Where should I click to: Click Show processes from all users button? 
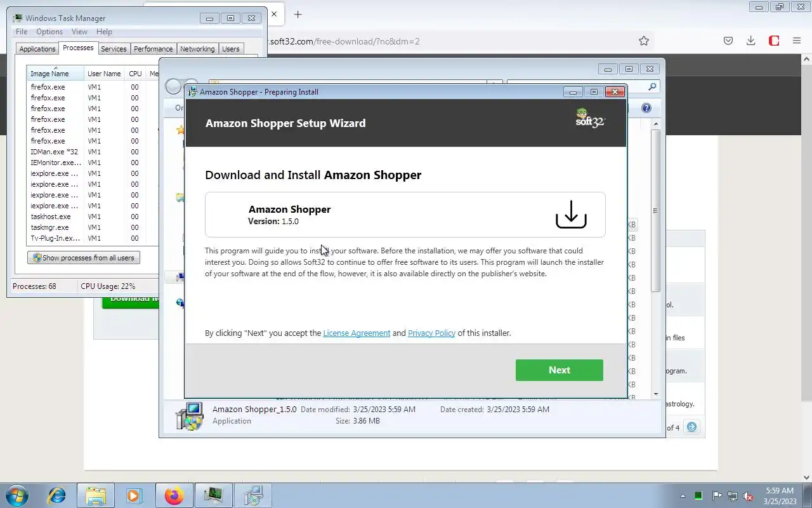pyautogui.click(x=84, y=258)
